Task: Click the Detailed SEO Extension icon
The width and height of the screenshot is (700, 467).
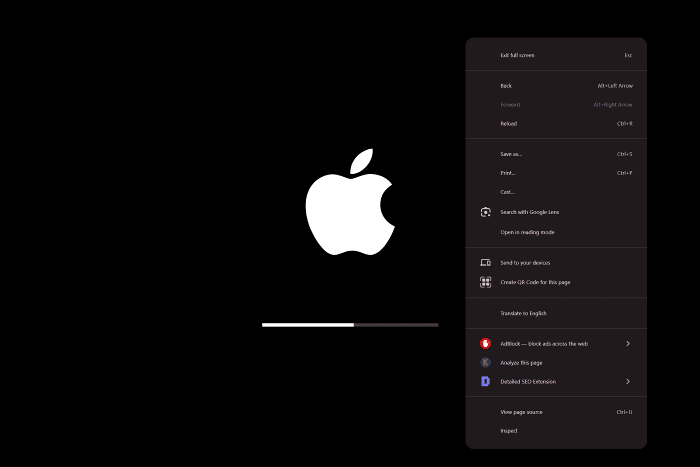Action: (x=485, y=381)
